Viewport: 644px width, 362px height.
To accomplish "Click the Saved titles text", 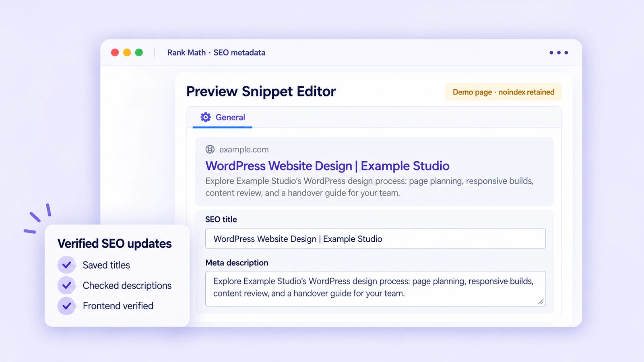I will tap(106, 265).
